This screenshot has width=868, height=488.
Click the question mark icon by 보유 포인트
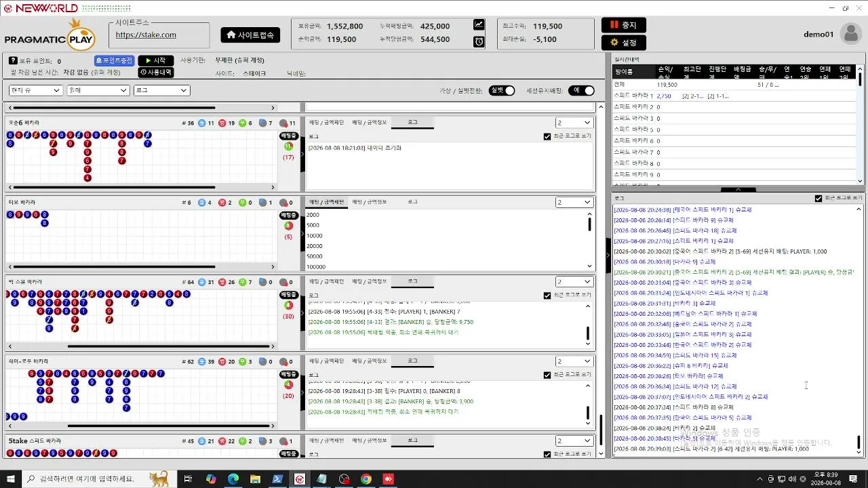(13, 61)
